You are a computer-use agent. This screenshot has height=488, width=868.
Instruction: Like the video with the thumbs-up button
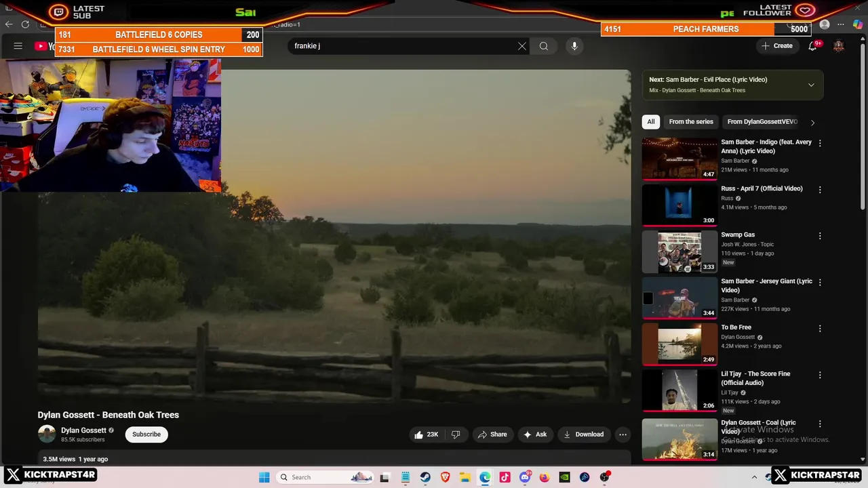tap(427, 434)
